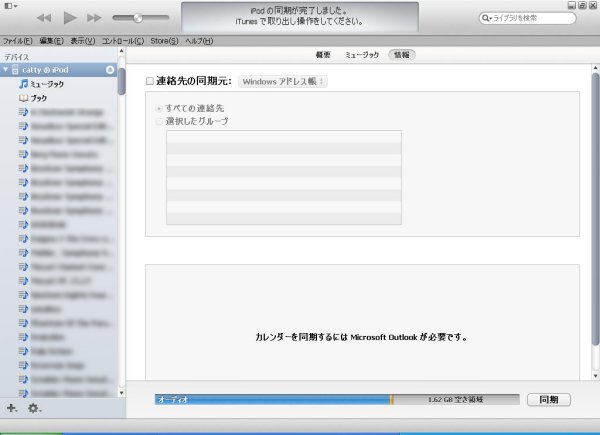
Task: Click the Microsoft Outlook calendar sync notice text
Action: pyautogui.click(x=361, y=337)
